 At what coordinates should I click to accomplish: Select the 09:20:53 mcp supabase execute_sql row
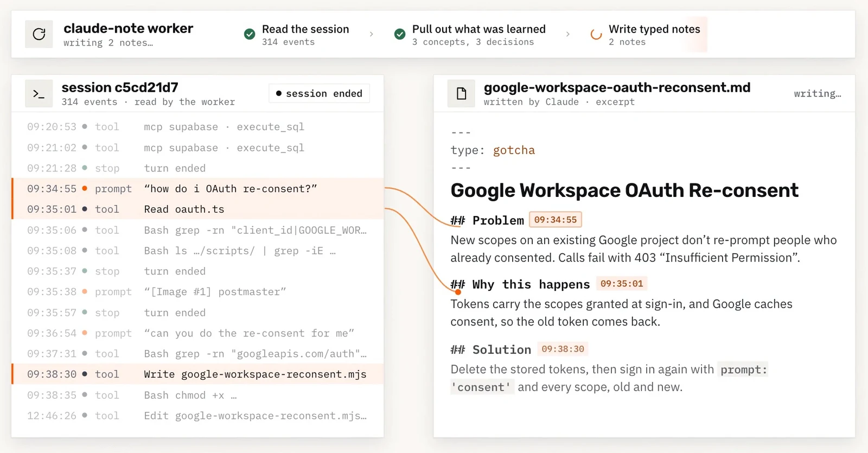pyautogui.click(x=197, y=127)
